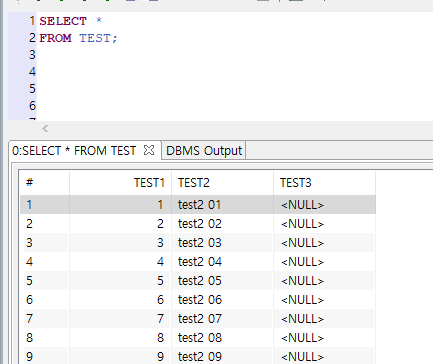The image size is (433, 364).
Task: Click the TEST1 column header
Action: (x=121, y=183)
